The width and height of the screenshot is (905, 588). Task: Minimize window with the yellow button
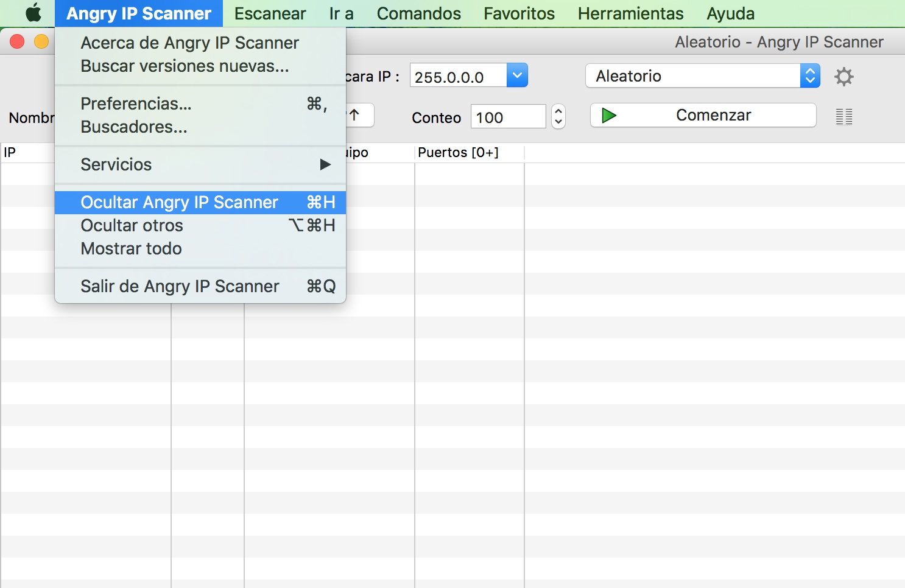[41, 41]
